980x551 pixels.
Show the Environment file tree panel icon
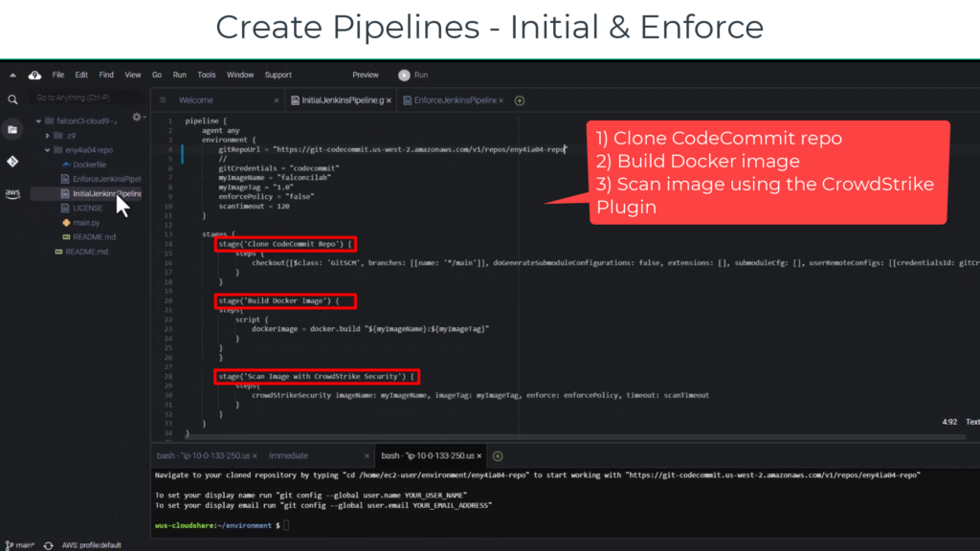pos(12,129)
